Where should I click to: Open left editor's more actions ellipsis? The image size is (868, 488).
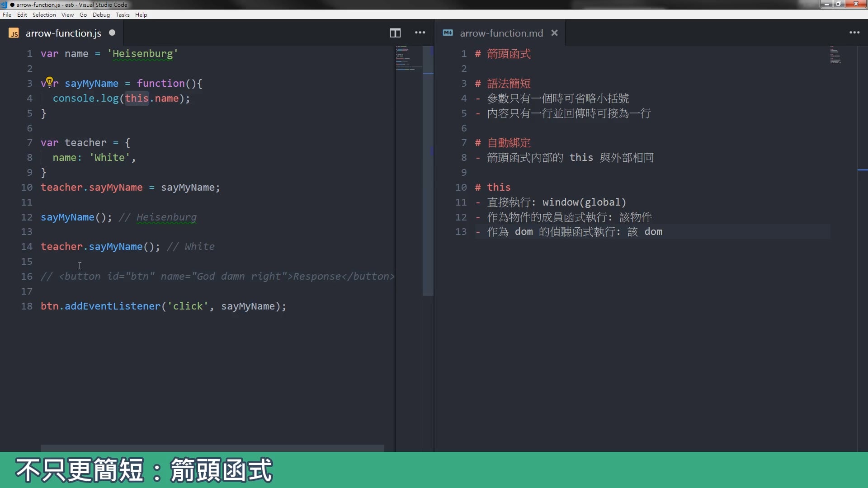tap(420, 33)
